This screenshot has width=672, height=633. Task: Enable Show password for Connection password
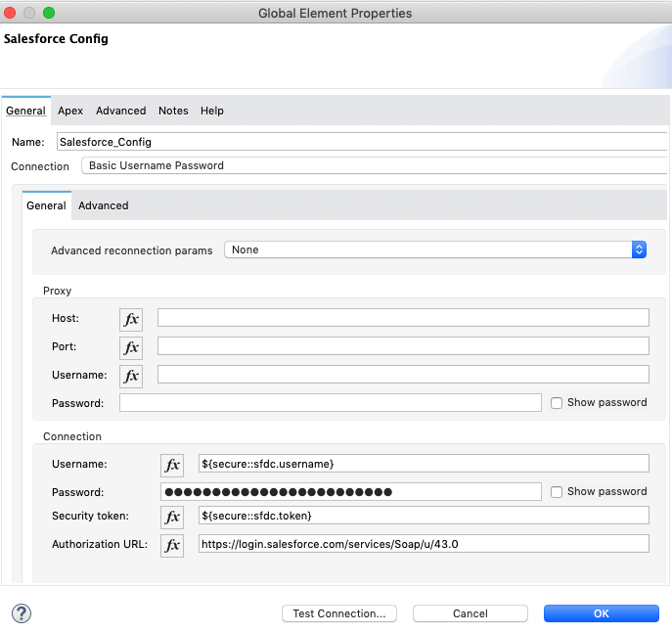(557, 491)
